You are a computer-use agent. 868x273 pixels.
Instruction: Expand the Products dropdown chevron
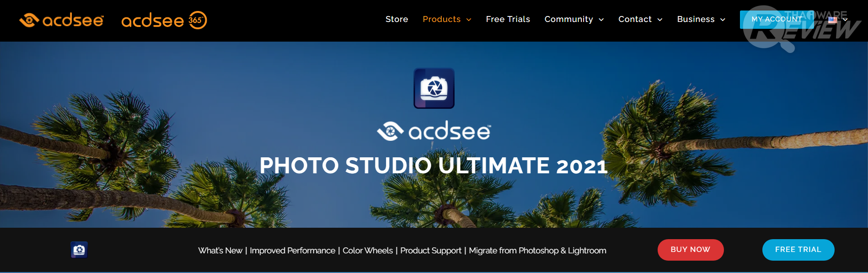469,20
